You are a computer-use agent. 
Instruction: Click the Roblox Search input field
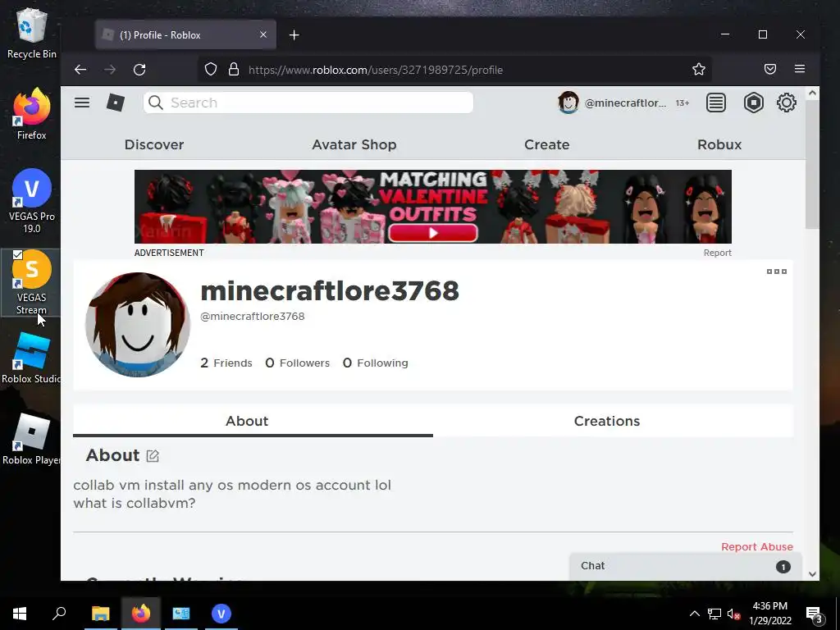pos(308,103)
